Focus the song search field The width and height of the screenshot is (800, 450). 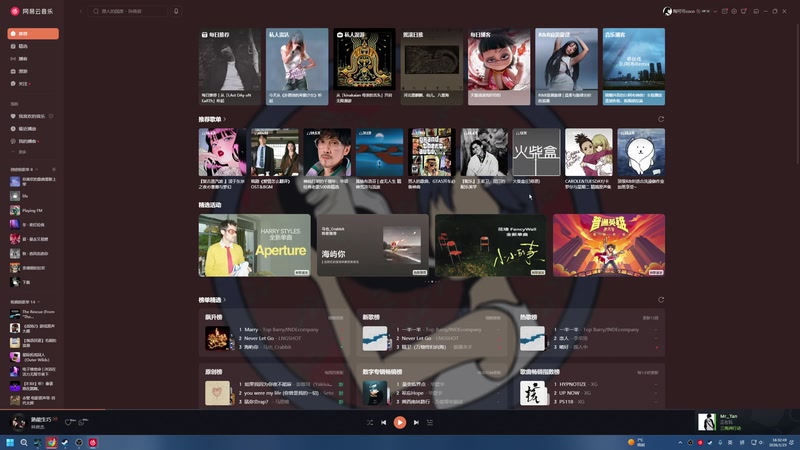(128, 11)
